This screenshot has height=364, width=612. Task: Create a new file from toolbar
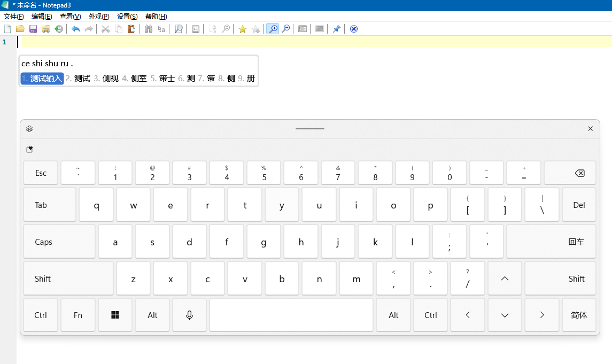click(7, 29)
